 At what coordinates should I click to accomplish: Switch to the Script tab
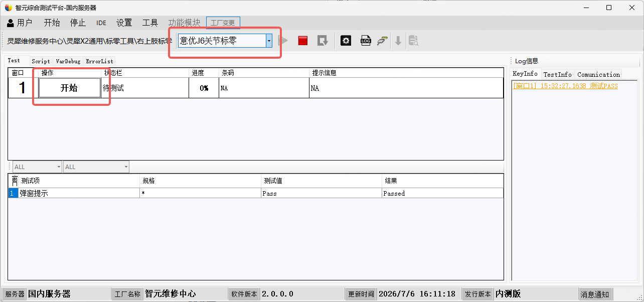(41, 61)
